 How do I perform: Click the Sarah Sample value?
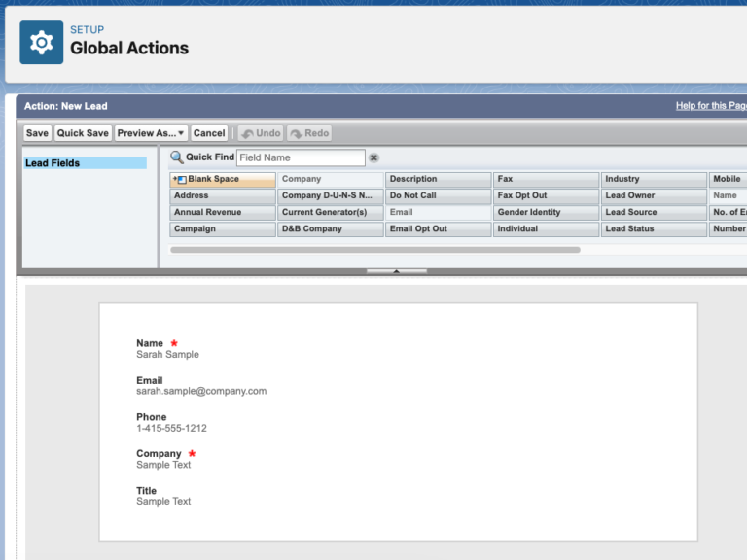[x=167, y=354]
